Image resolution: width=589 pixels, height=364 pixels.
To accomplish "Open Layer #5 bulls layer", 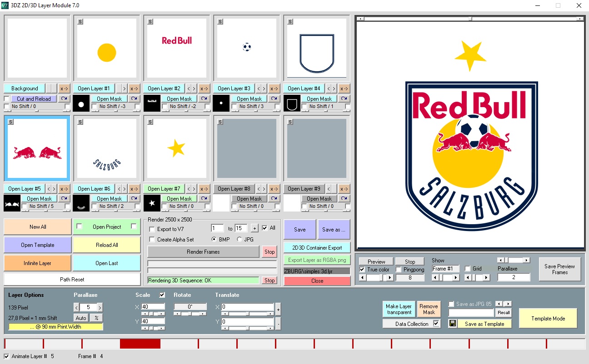I will coord(24,189).
